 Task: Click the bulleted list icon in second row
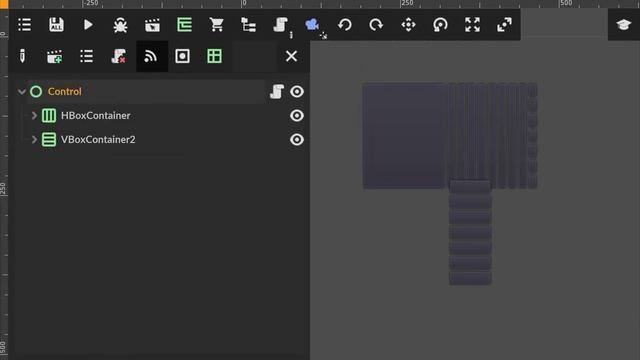tap(87, 56)
